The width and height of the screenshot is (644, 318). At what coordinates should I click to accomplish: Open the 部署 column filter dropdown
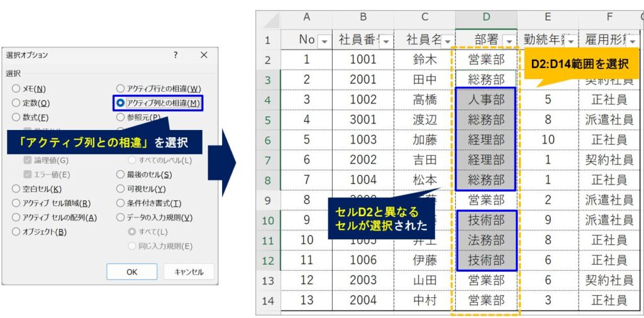509,41
